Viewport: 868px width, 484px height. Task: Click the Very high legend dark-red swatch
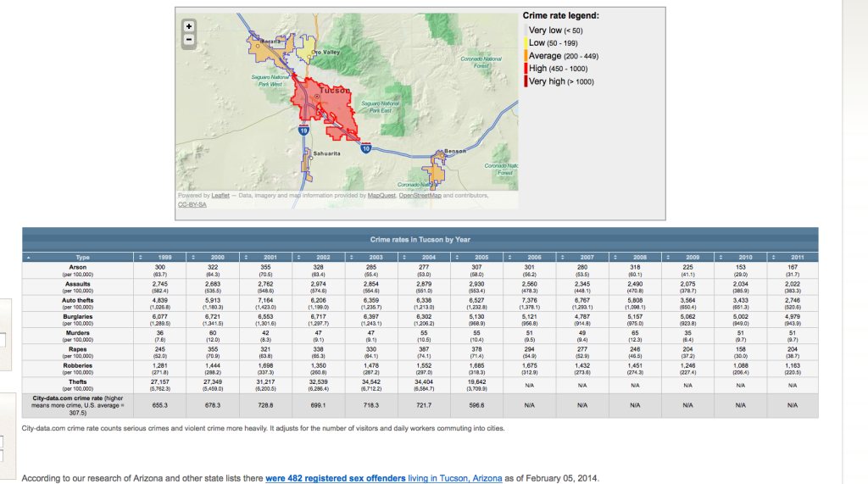(526, 81)
